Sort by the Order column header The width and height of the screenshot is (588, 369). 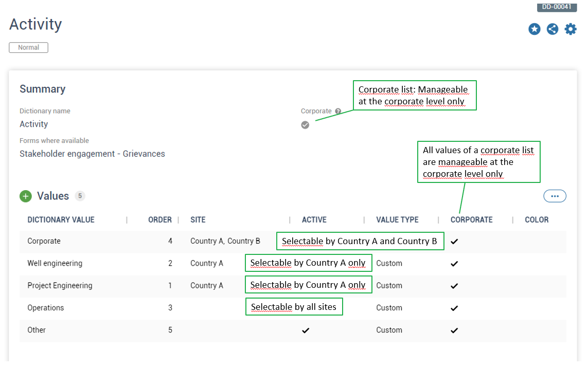159,220
